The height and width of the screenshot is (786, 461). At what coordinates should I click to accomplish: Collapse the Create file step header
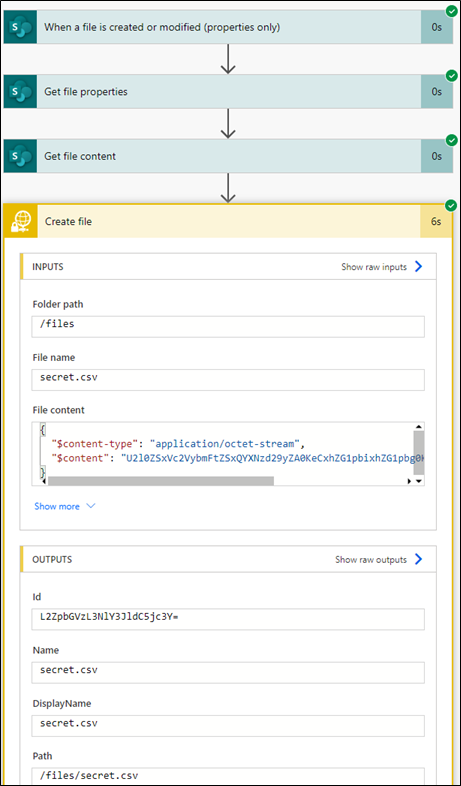[228, 221]
